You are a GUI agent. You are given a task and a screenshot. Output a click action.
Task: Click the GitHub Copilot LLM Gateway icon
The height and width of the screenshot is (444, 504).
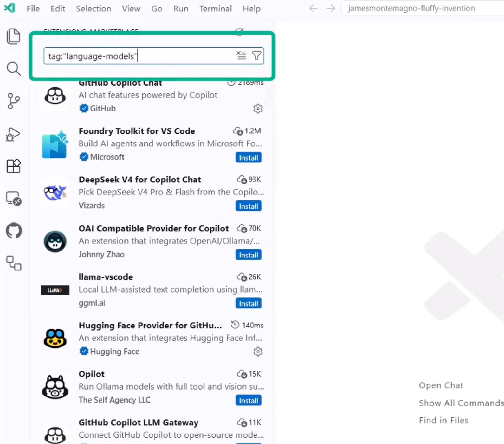coord(55,435)
